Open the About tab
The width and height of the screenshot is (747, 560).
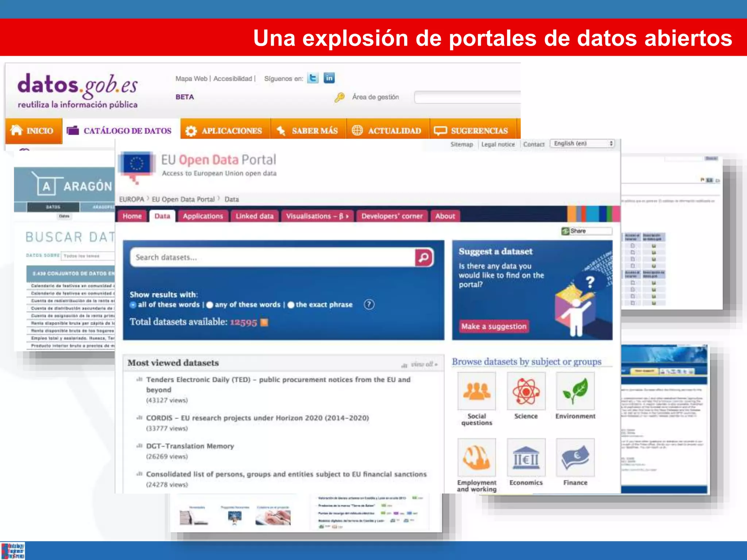pyautogui.click(x=445, y=216)
